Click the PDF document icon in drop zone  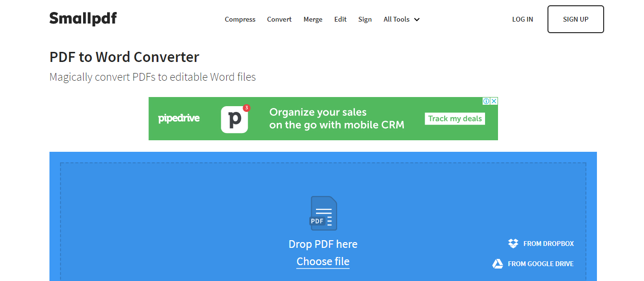point(323,213)
